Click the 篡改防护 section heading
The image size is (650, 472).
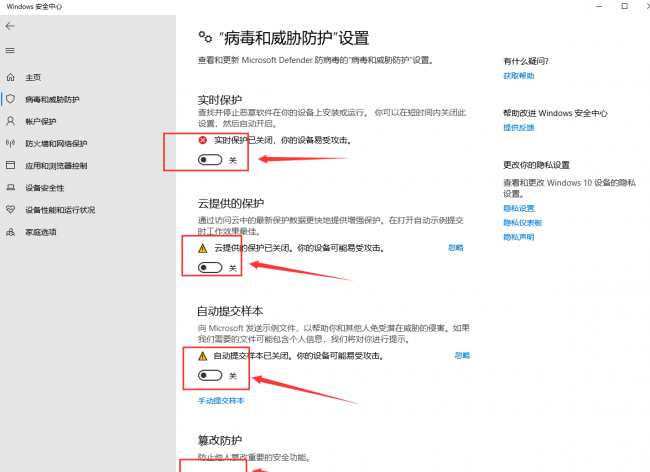click(220, 440)
